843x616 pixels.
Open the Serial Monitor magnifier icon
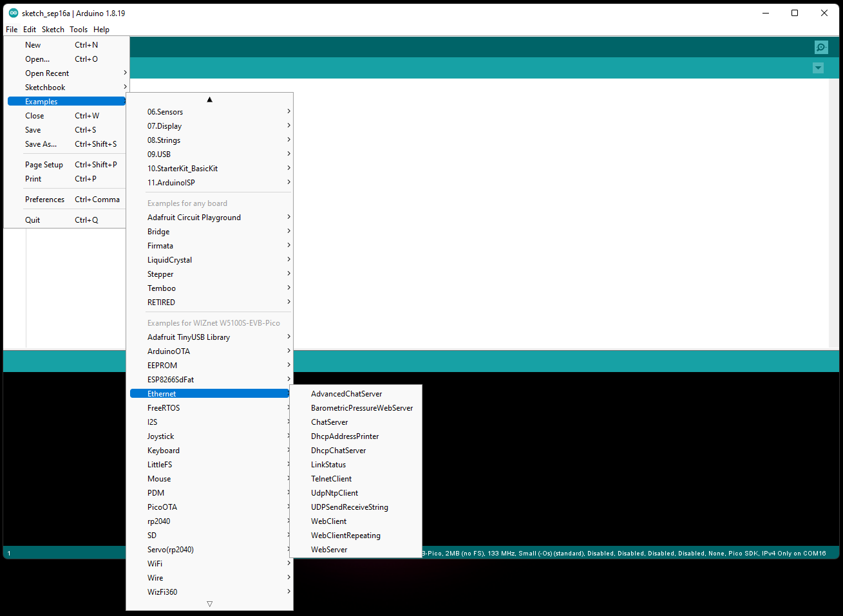(x=820, y=47)
